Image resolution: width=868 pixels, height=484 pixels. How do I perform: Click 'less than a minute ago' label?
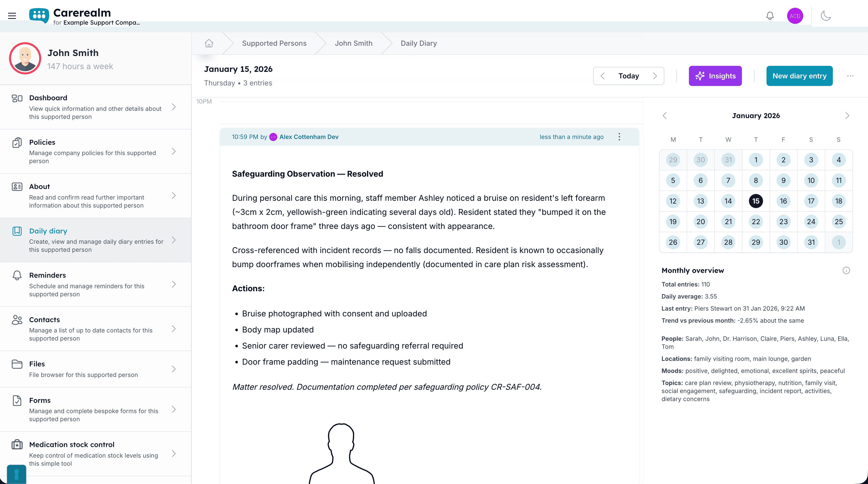tap(571, 137)
